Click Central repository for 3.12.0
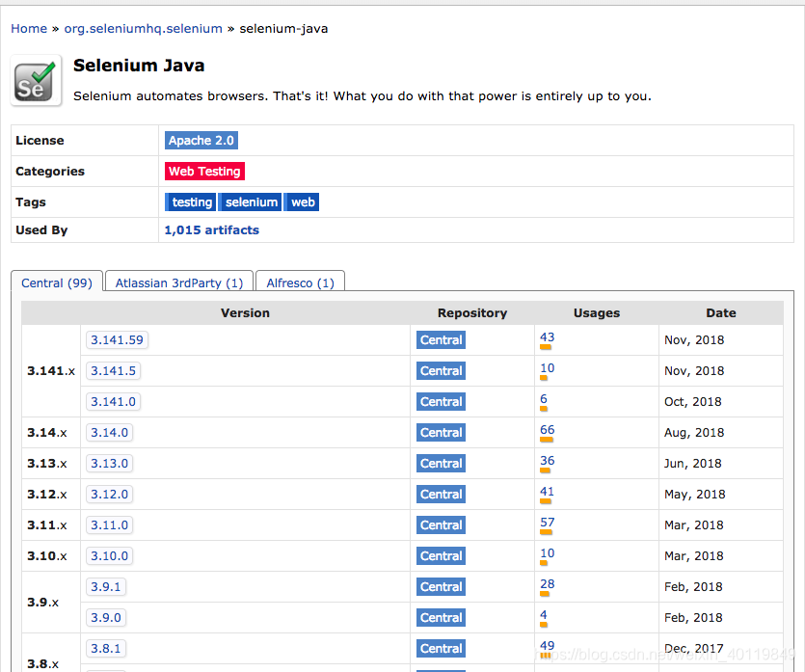Viewport: 805px width, 672px height. pos(441,494)
